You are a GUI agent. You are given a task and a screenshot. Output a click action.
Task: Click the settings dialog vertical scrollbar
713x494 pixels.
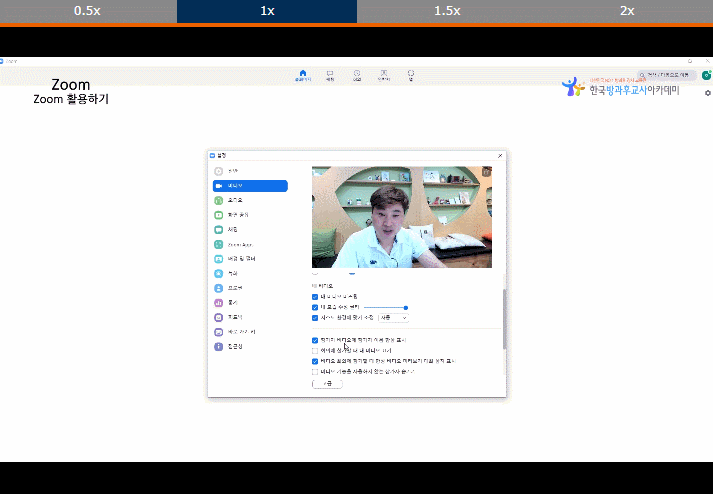pos(504,319)
